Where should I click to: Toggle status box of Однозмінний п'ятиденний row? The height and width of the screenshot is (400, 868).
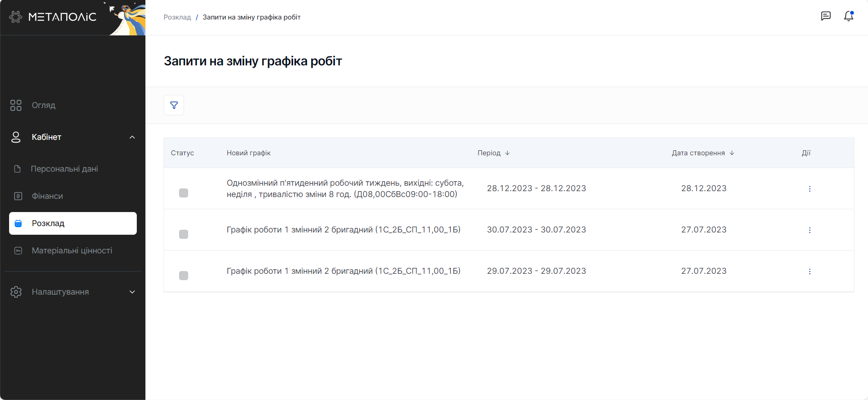tap(184, 193)
